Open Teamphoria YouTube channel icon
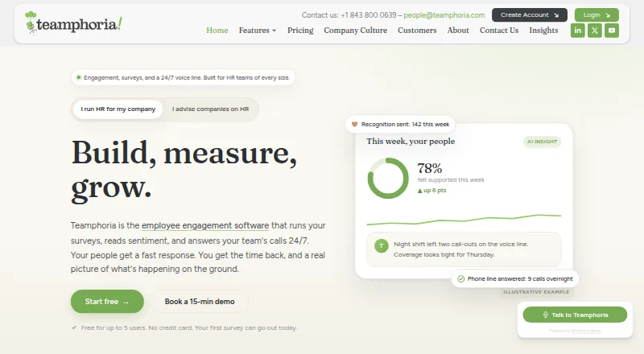 point(612,31)
